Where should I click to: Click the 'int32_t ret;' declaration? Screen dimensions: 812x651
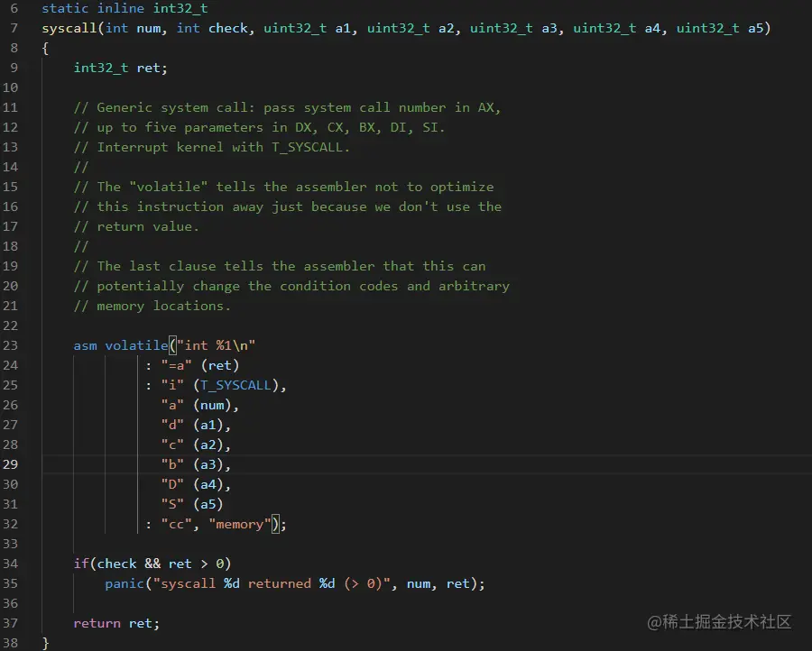tap(121, 68)
